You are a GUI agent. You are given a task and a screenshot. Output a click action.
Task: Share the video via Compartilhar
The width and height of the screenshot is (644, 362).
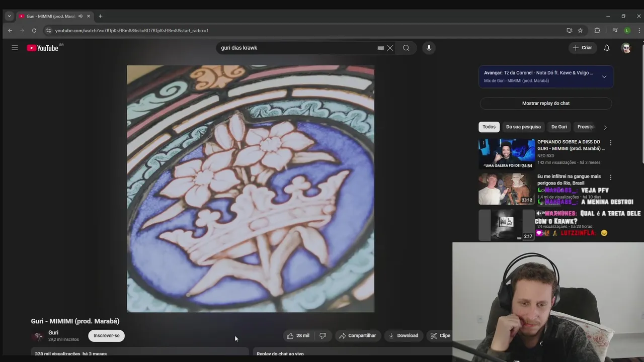click(358, 335)
